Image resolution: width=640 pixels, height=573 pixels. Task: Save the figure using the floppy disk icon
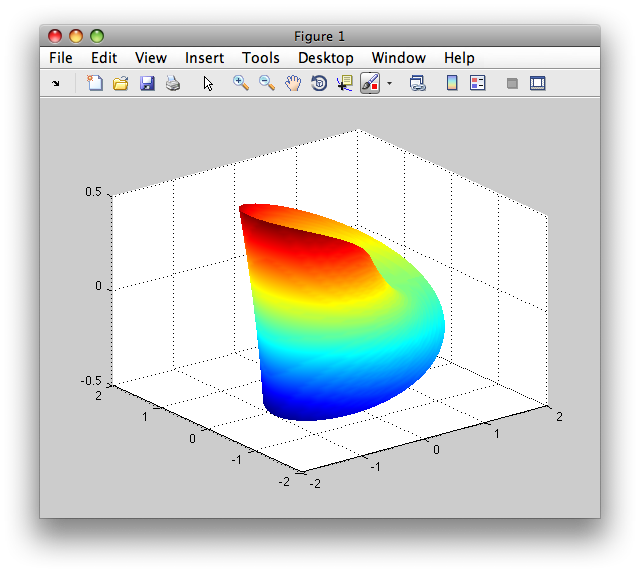[147, 83]
